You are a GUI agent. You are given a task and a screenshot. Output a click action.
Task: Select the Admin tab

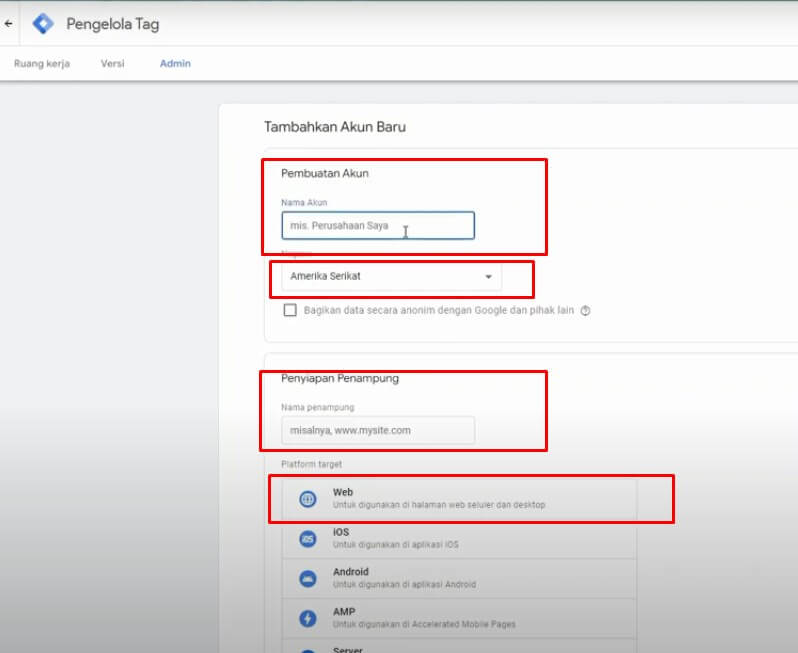tap(175, 64)
